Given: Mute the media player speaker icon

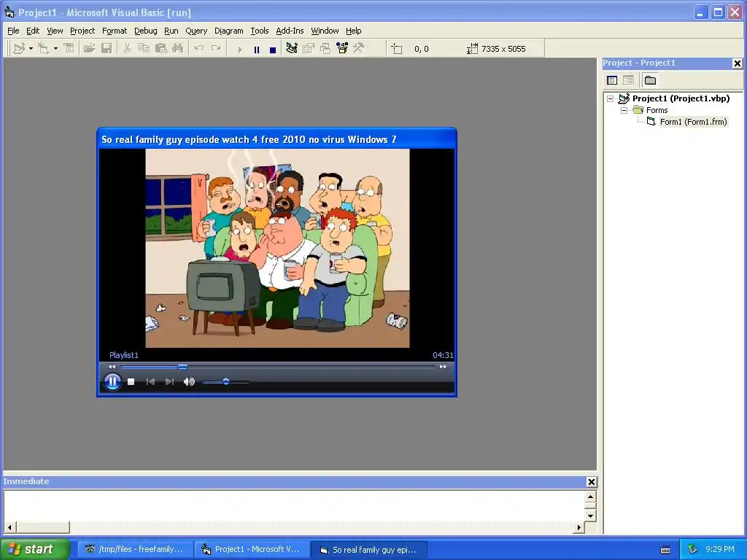Looking at the screenshot, I should (189, 381).
